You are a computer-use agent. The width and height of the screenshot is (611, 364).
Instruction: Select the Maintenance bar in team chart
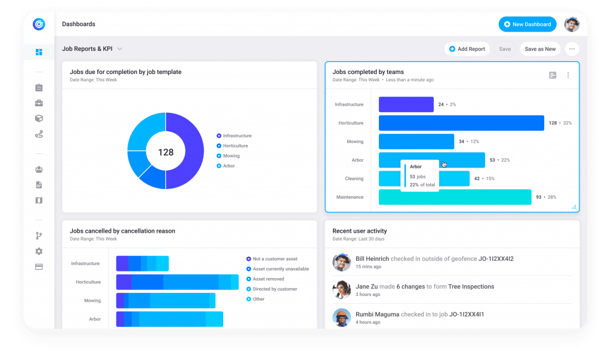click(454, 197)
